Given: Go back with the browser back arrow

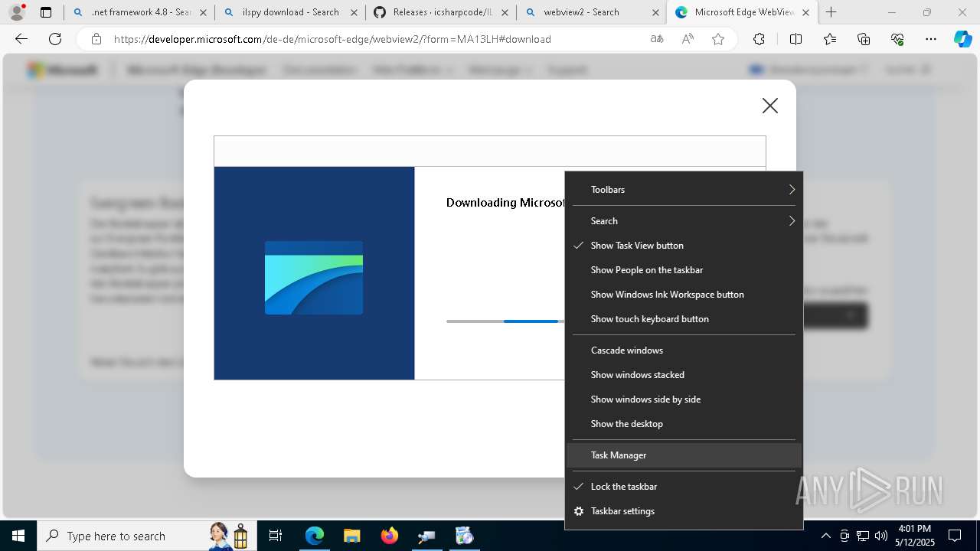Looking at the screenshot, I should (21, 39).
